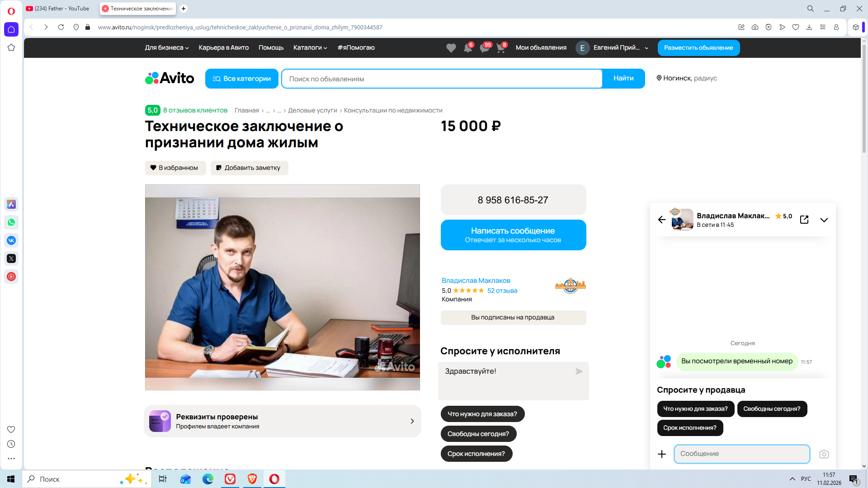Screen dimensions: 868x488
Task: Click the plus attachment icon in the chat
Action: (x=662, y=454)
